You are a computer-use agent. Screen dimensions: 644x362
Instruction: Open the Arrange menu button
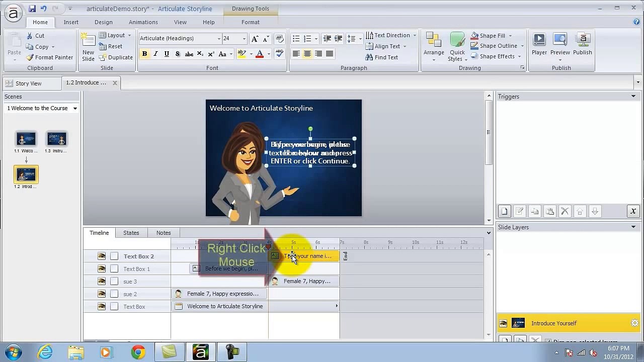click(434, 47)
